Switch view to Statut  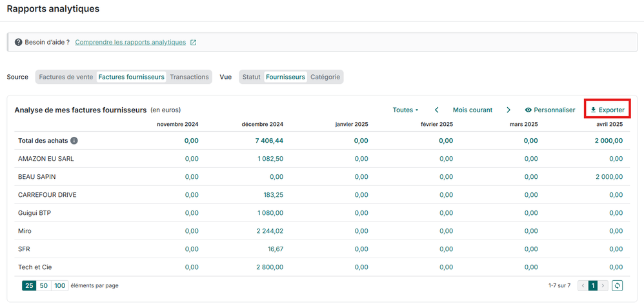coord(251,77)
